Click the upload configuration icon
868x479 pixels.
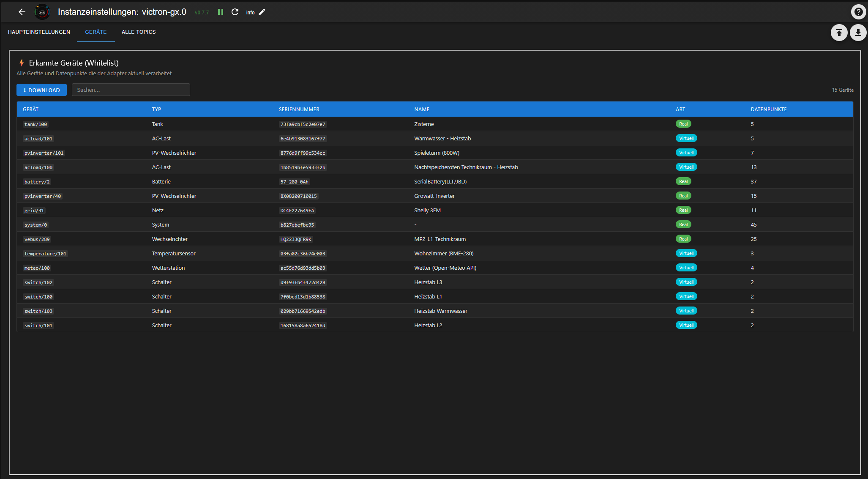click(839, 33)
